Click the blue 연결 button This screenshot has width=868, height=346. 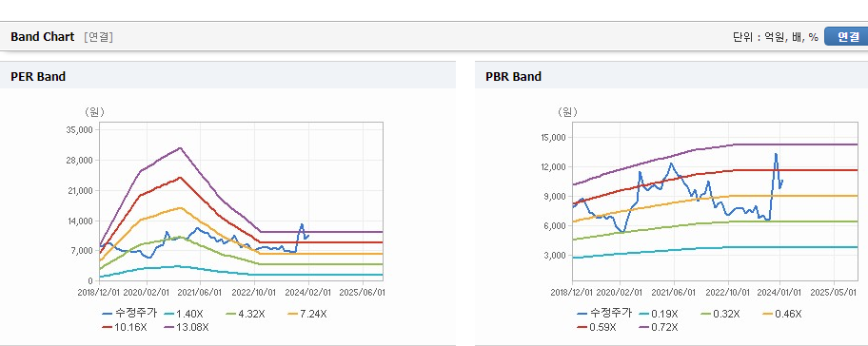click(x=846, y=36)
